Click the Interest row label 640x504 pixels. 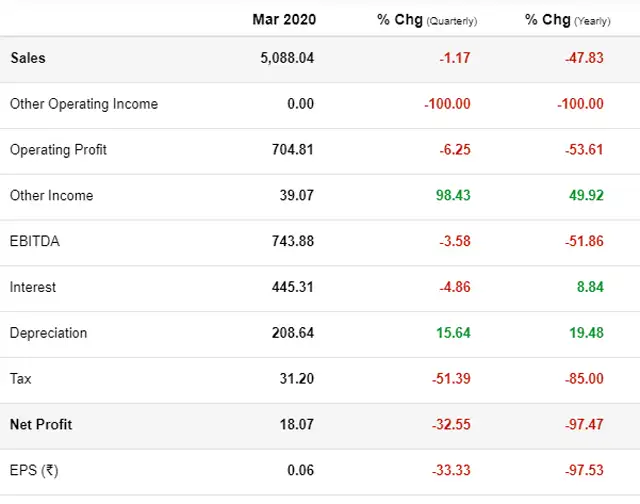pyautogui.click(x=33, y=287)
